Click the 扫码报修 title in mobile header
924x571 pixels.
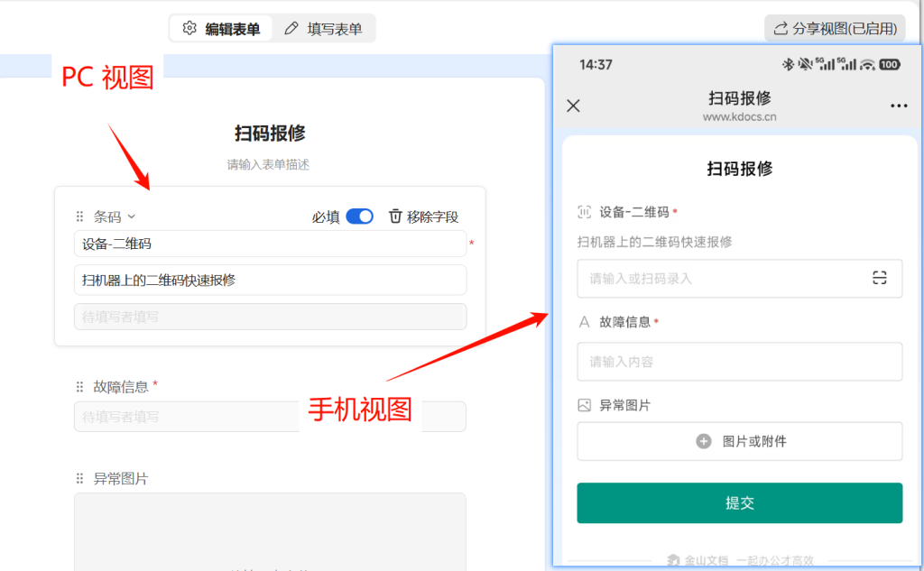[x=740, y=97]
